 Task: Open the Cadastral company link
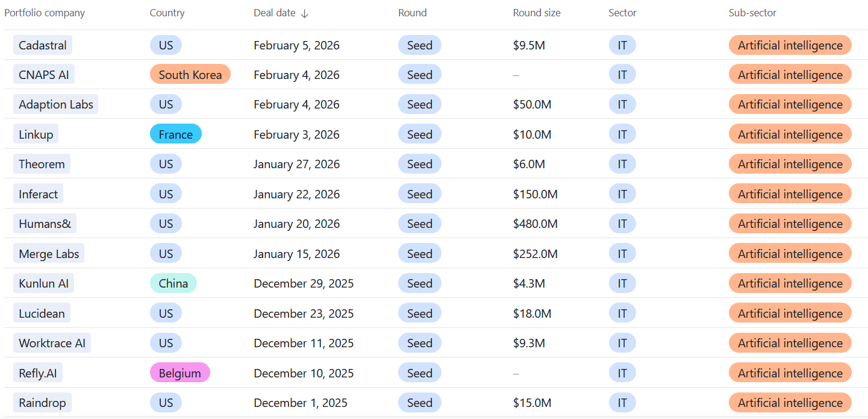(x=43, y=45)
